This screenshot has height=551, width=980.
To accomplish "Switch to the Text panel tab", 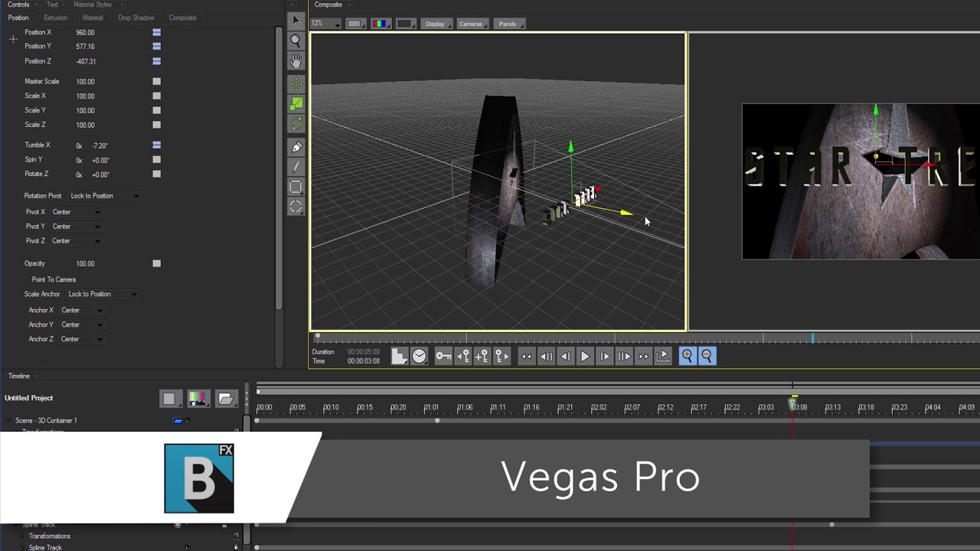I will point(52,5).
